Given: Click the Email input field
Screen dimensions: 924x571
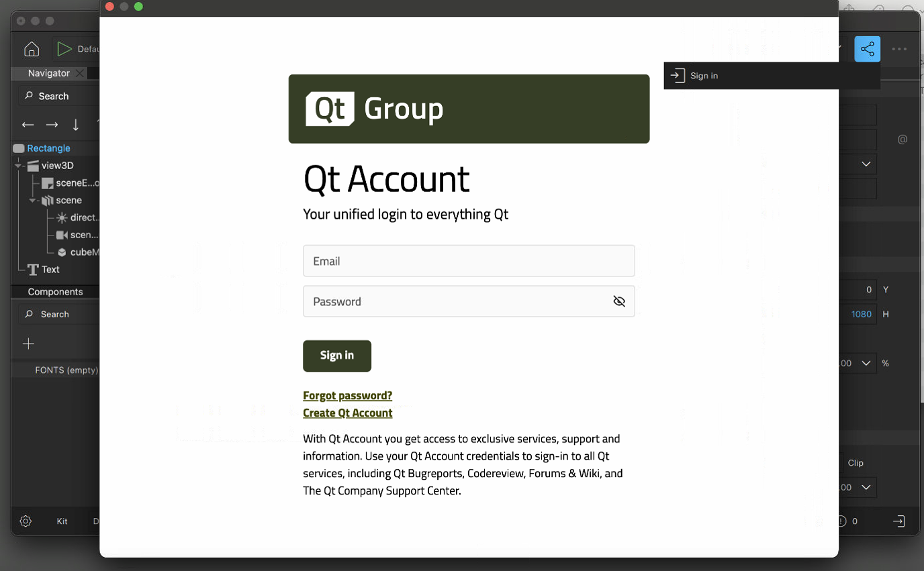Looking at the screenshot, I should pyautogui.click(x=469, y=261).
